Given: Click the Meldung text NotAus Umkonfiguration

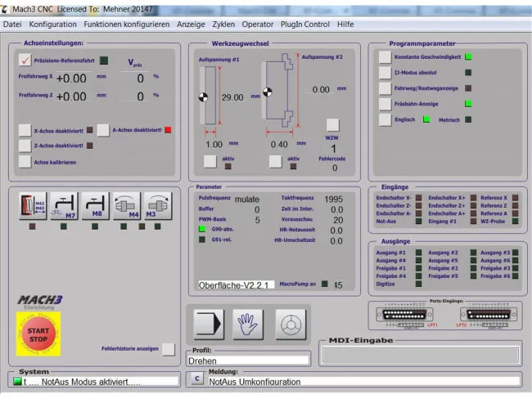Looking at the screenshot, I should coord(255,382).
